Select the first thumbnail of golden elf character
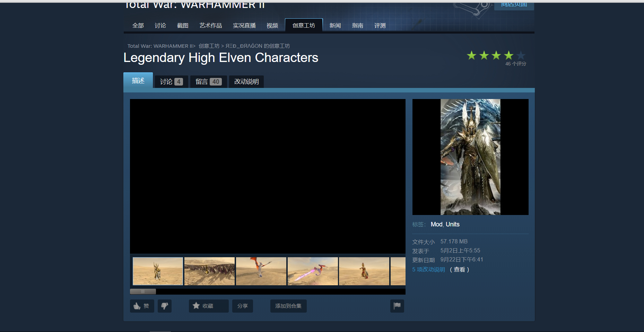Image resolution: width=644 pixels, height=332 pixels. [x=158, y=271]
